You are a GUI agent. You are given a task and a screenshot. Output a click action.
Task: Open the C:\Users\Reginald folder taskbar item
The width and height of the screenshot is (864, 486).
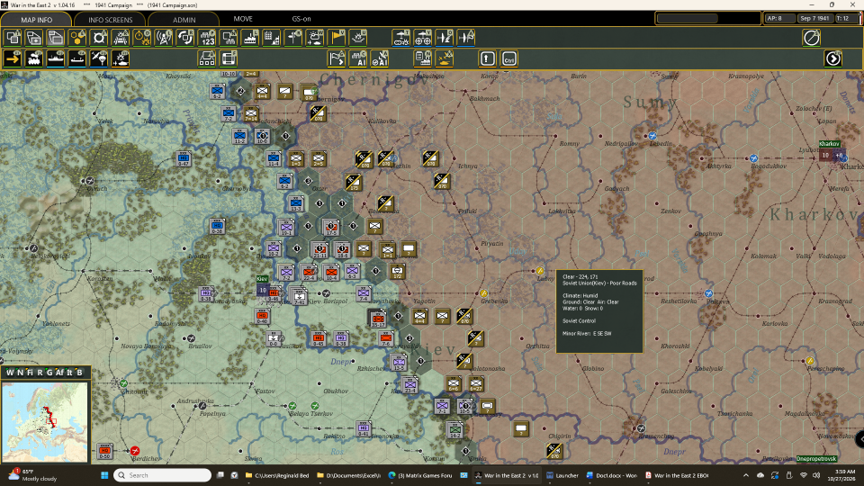click(x=277, y=475)
